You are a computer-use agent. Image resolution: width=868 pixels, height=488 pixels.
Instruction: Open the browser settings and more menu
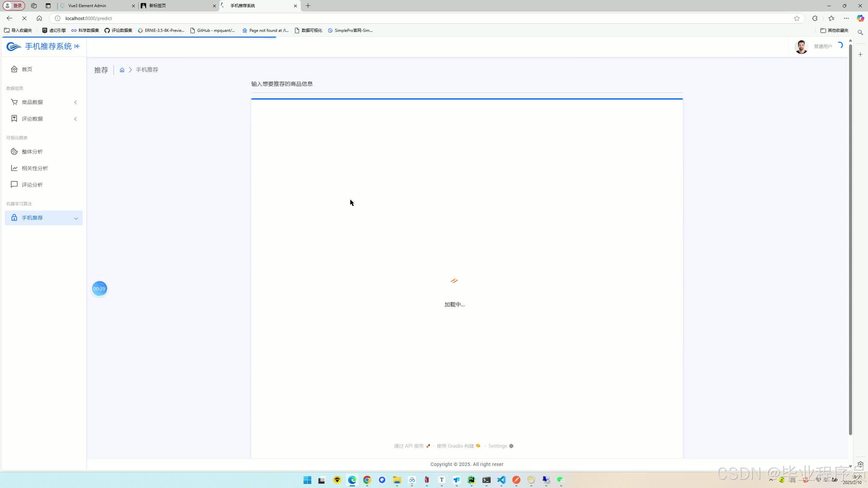(846, 18)
